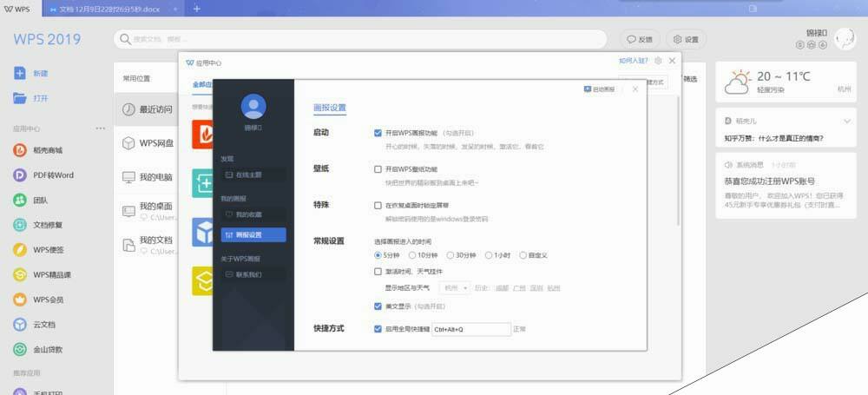
Task: Click the WPS logo in the 应用中心 title
Action: pyautogui.click(x=190, y=63)
